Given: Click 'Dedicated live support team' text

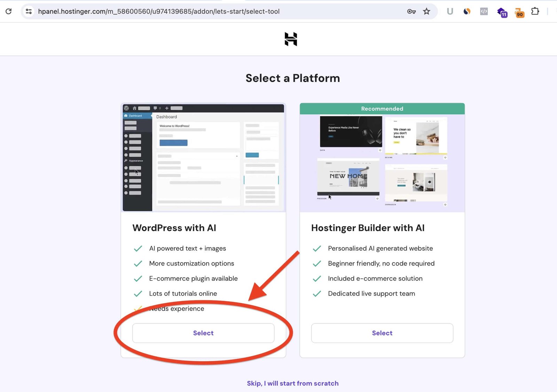Looking at the screenshot, I should [x=371, y=294].
